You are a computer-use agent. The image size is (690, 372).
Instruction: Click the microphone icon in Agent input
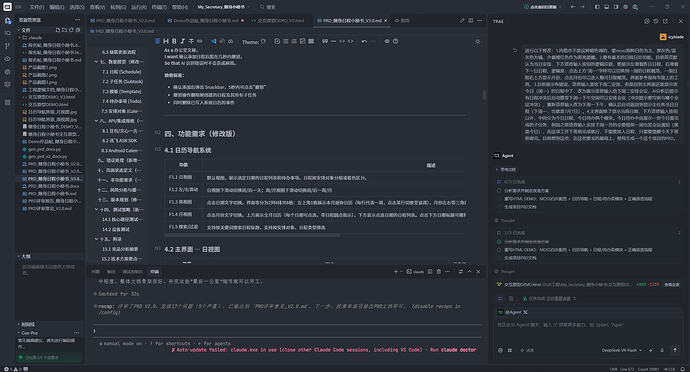(x=662, y=350)
